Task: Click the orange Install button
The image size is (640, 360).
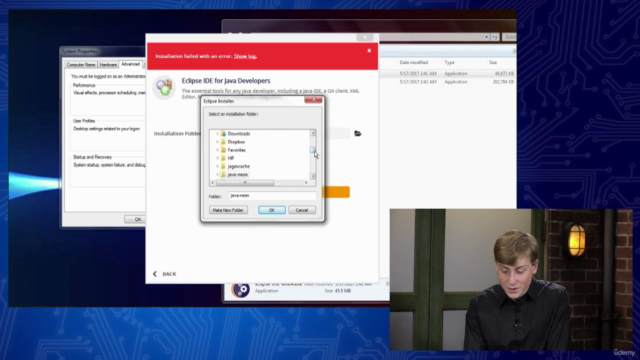Action: tap(336, 192)
